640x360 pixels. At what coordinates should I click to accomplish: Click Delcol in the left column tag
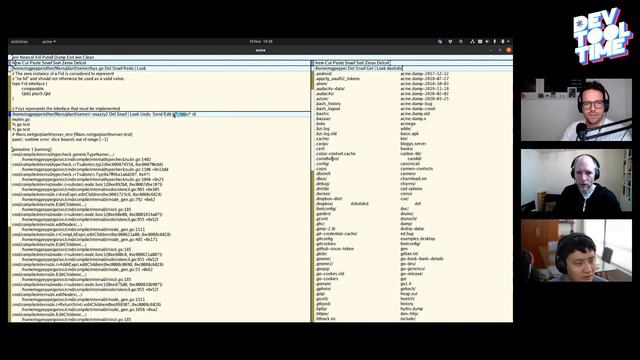(80, 63)
